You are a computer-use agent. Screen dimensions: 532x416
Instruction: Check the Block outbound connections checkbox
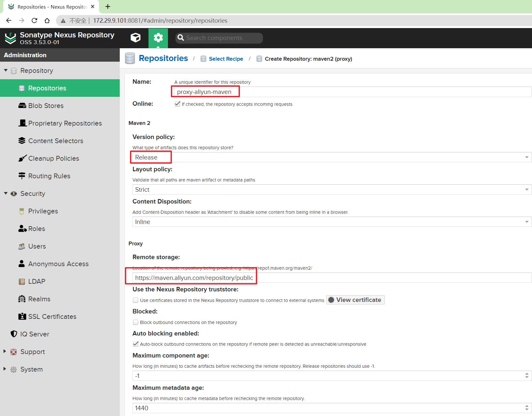(136, 322)
